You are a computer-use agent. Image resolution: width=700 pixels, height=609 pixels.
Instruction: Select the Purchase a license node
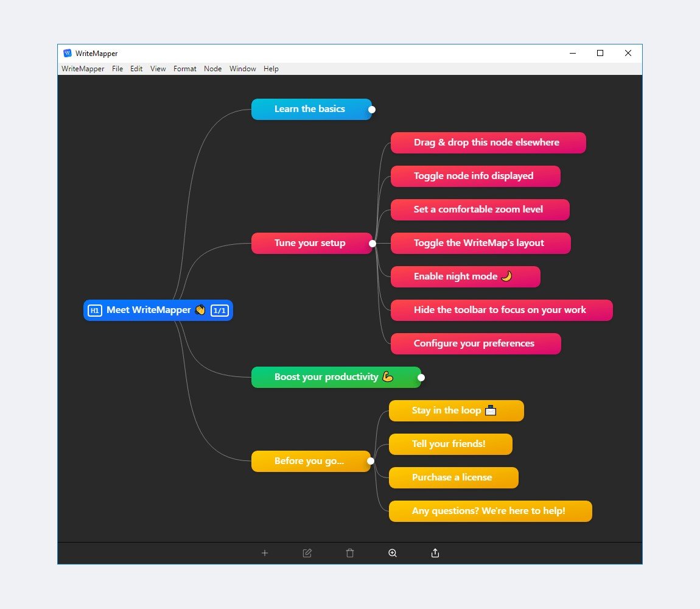click(x=453, y=477)
